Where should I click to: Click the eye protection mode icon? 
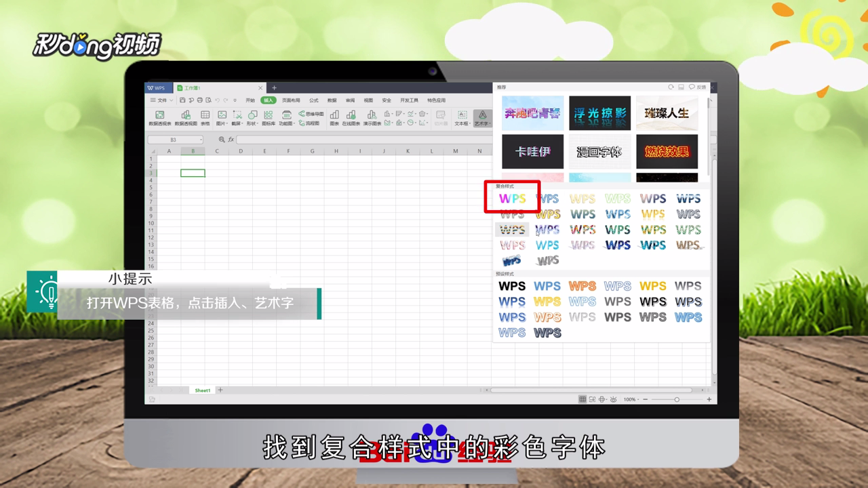click(x=613, y=399)
